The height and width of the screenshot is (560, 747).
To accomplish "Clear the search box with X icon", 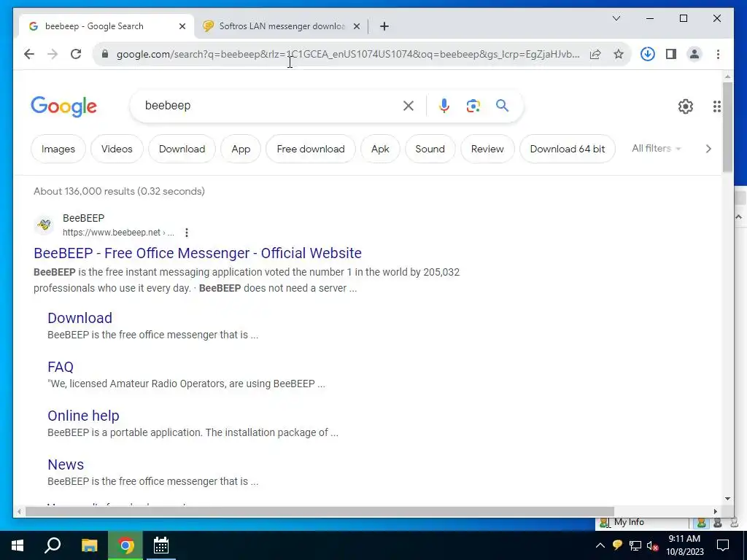I will point(409,106).
